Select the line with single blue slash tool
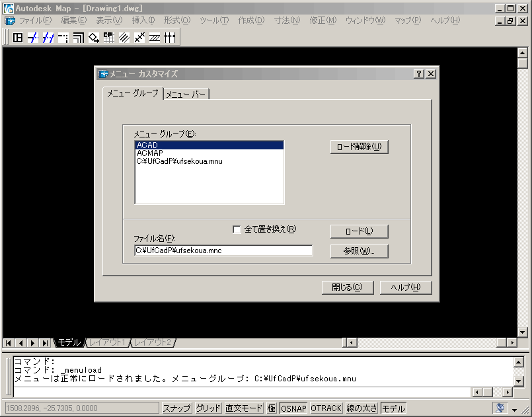 [33, 37]
